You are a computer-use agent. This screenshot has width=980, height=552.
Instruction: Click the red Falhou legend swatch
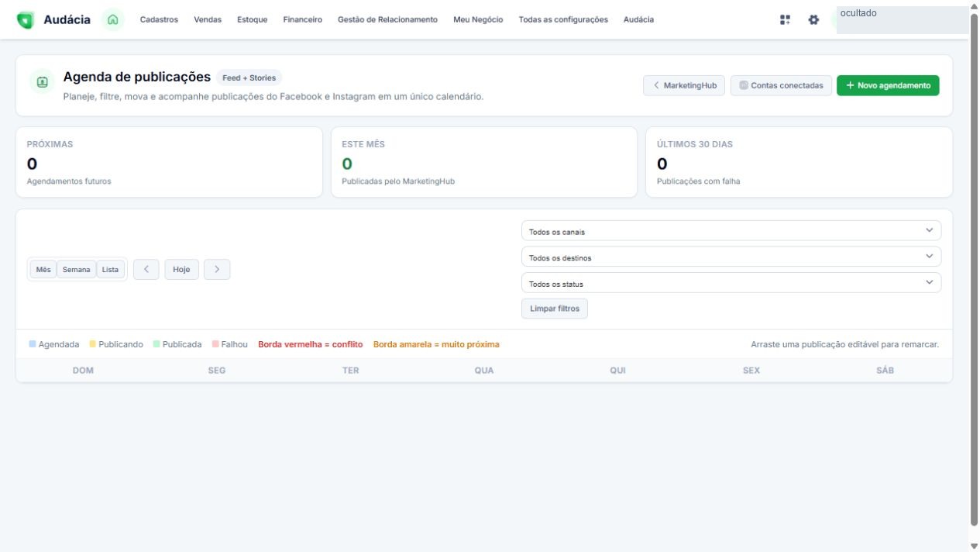point(215,344)
